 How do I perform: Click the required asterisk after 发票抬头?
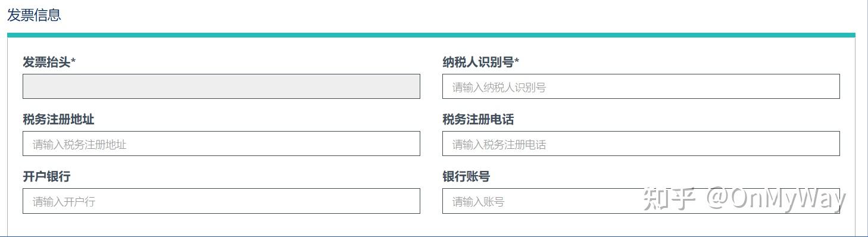[73, 61]
